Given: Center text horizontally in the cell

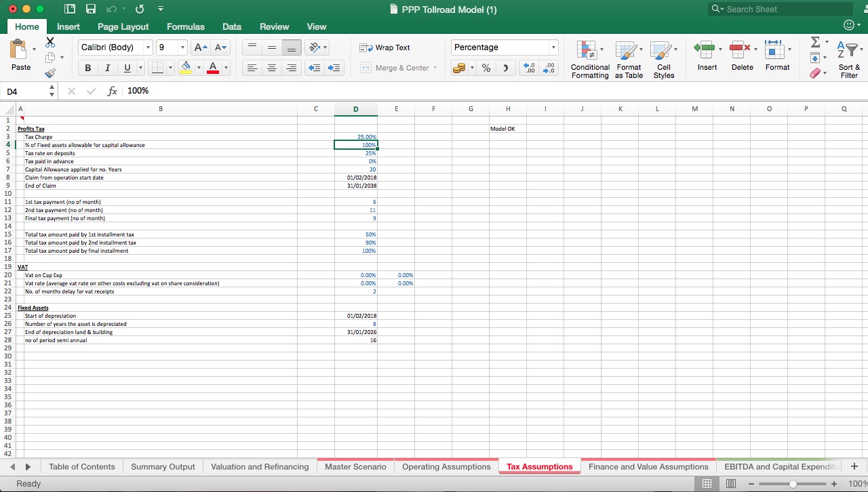Looking at the screenshot, I should [272, 68].
